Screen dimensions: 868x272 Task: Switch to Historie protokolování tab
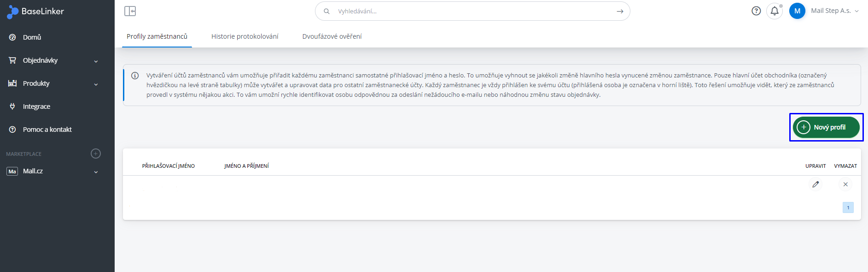[x=245, y=36]
